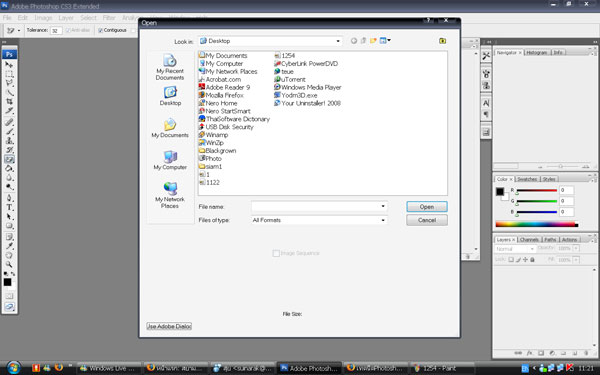Click the layer style fx icon

530,353
